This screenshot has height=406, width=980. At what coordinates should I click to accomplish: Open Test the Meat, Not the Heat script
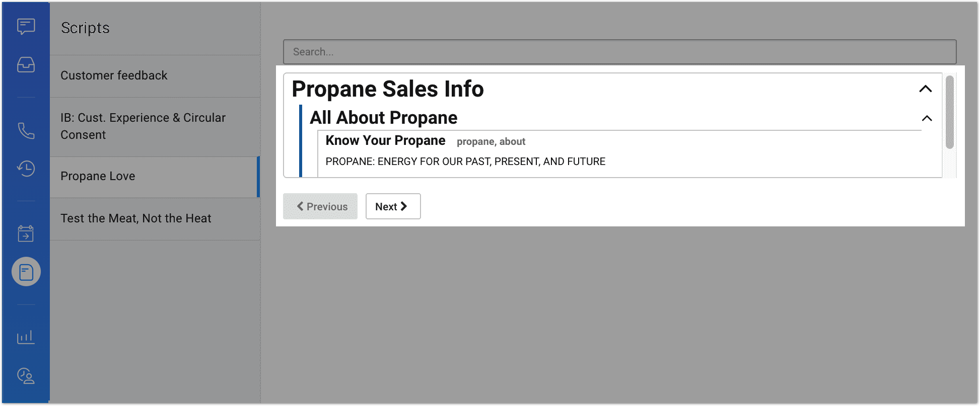click(x=136, y=218)
